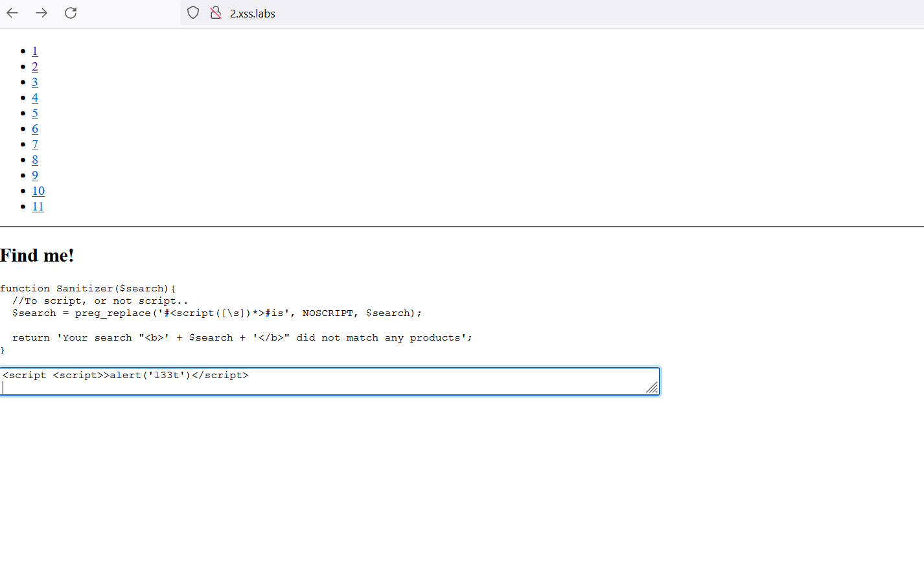Click the '//To script, or not script..' comment
Screen dimensions: 924x564
click(x=100, y=301)
